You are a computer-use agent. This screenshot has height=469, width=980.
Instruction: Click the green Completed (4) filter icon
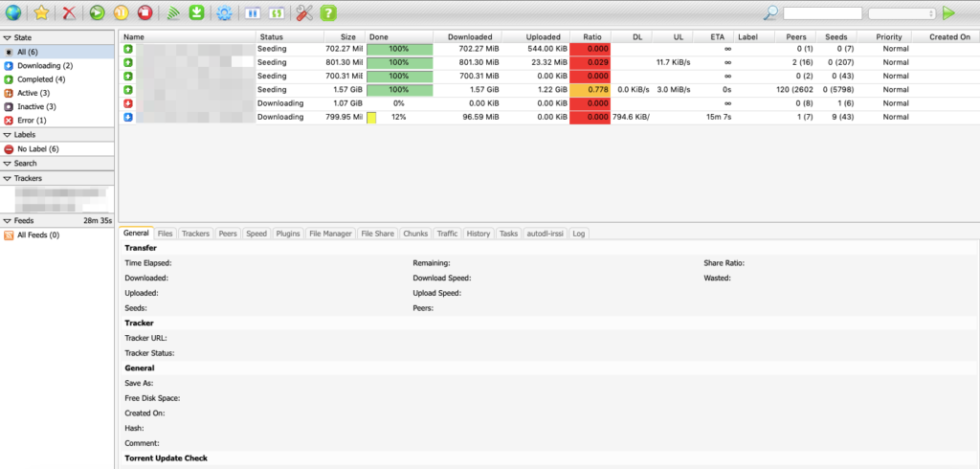tap(9, 79)
